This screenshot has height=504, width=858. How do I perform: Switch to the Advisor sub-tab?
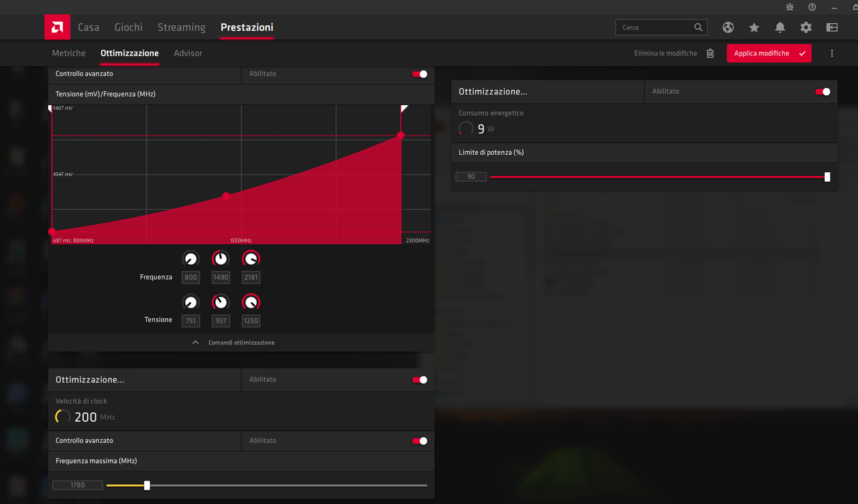[x=188, y=53]
